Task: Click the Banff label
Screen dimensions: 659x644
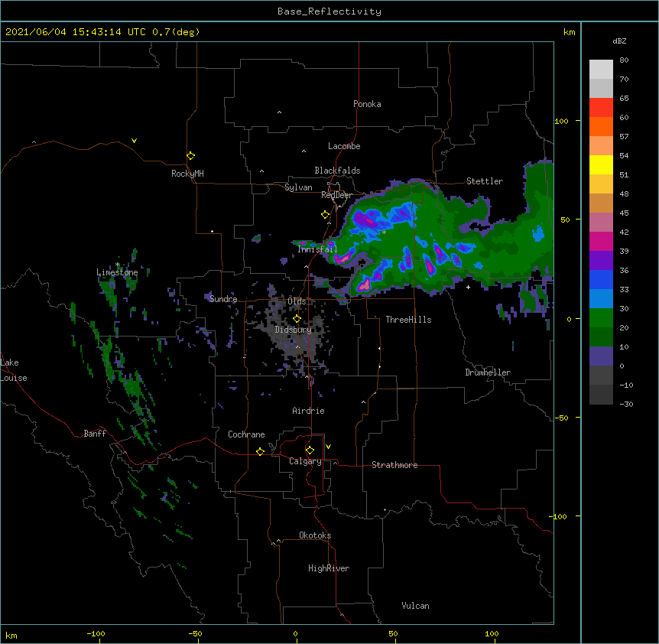Action: (95, 434)
